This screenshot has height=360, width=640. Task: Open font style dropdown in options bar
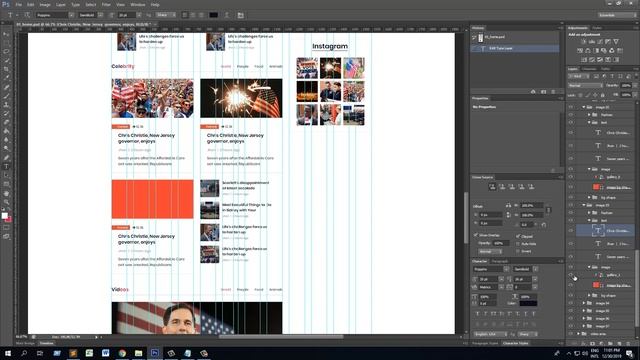point(100,15)
